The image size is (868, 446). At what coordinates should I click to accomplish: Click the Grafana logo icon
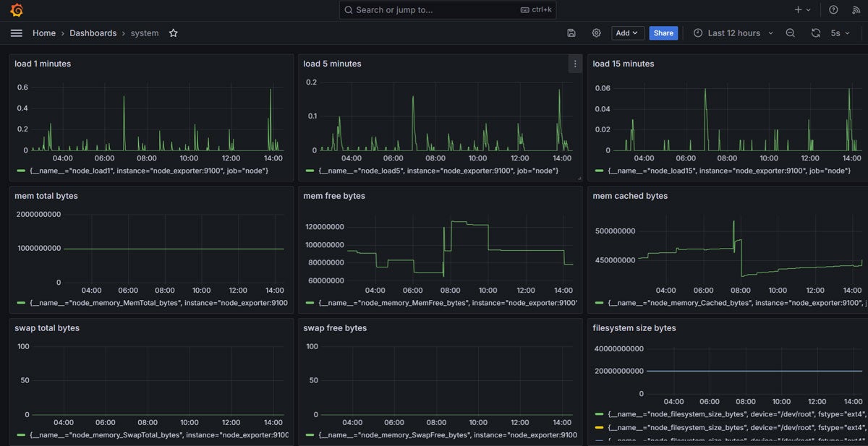tap(17, 10)
